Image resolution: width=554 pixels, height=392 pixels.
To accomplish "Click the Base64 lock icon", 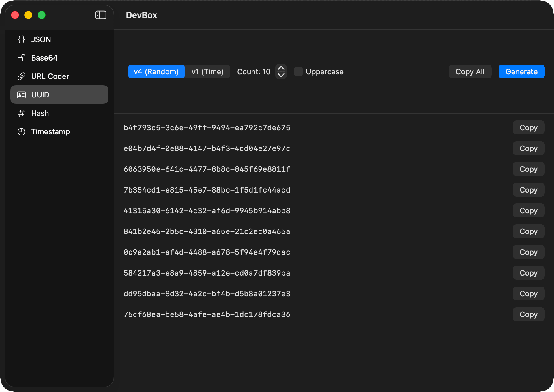I will 21,58.
